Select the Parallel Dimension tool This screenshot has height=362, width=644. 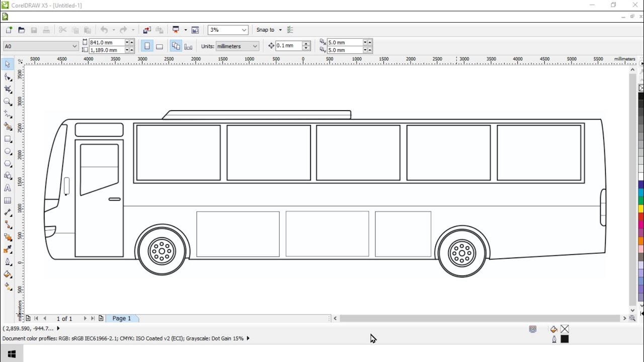[x=8, y=213]
